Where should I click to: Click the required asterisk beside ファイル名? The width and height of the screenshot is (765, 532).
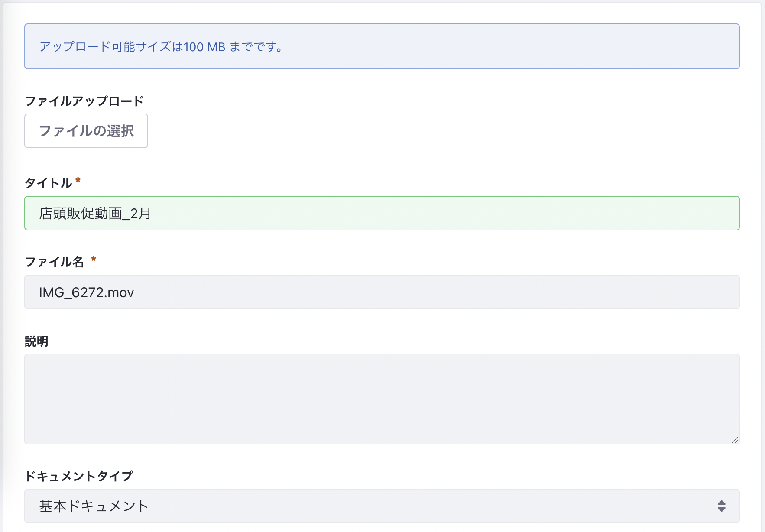click(x=93, y=260)
